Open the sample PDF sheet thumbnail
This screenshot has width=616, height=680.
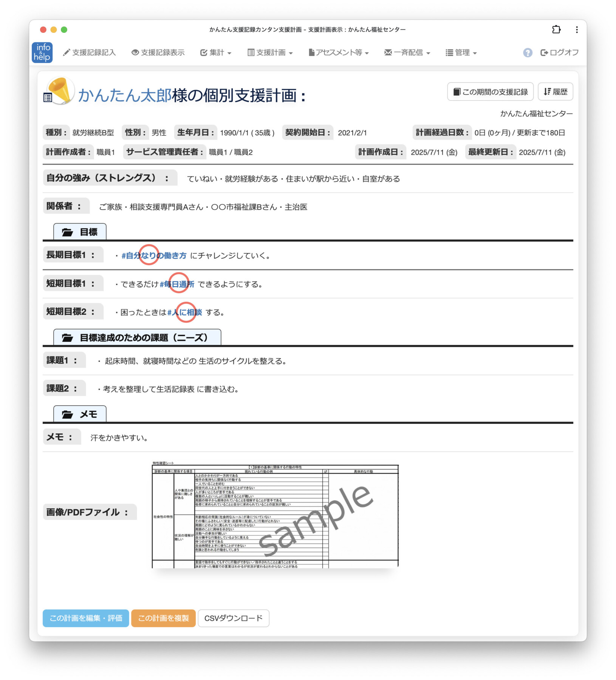tap(275, 514)
